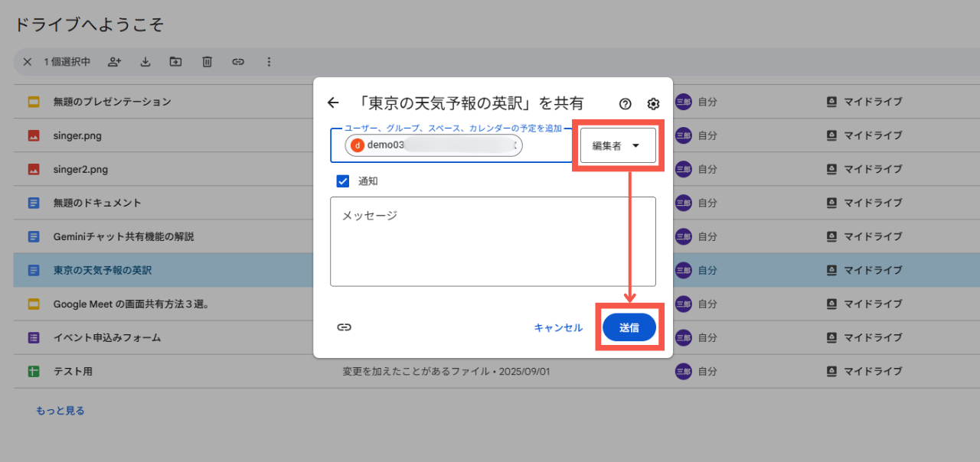Image resolution: width=980 pixels, height=462 pixels.
Task: Click the Docs icon for 無題のドキュメント
Action: click(34, 203)
